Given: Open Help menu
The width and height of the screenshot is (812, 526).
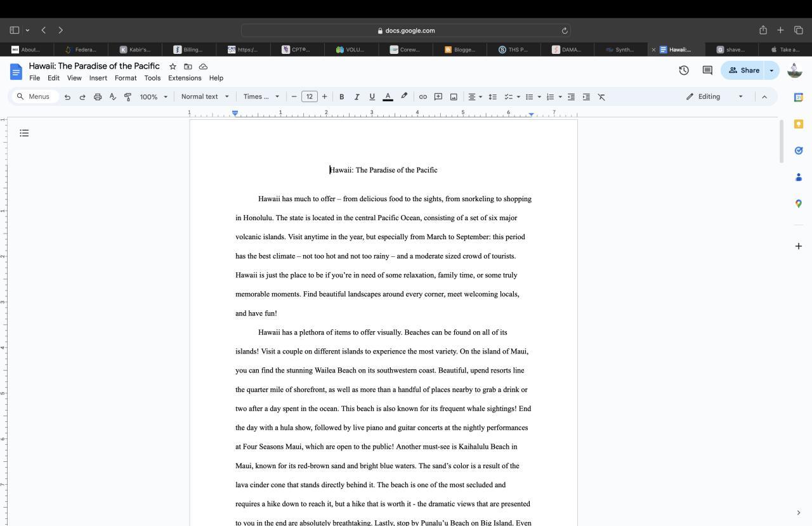Looking at the screenshot, I should pyautogui.click(x=216, y=78).
